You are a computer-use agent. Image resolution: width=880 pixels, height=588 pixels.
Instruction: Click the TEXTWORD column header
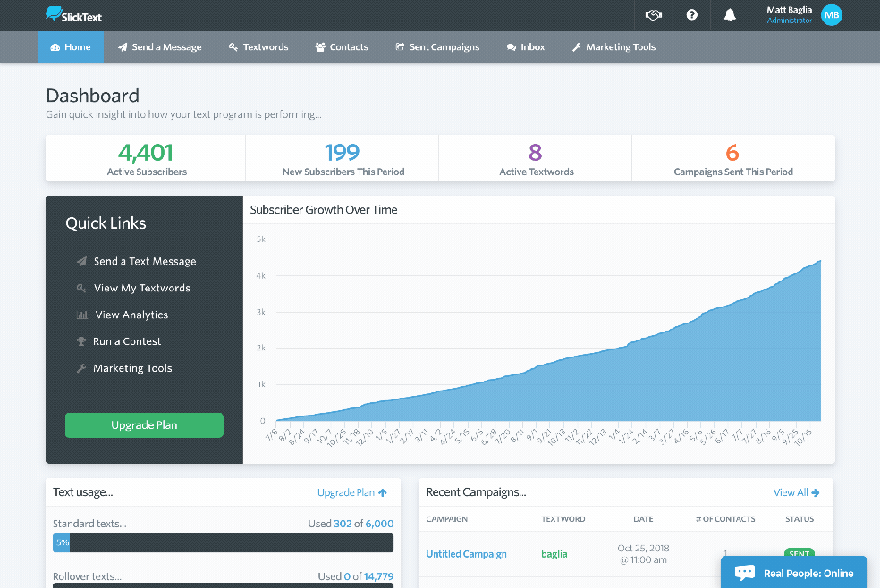[x=563, y=519]
